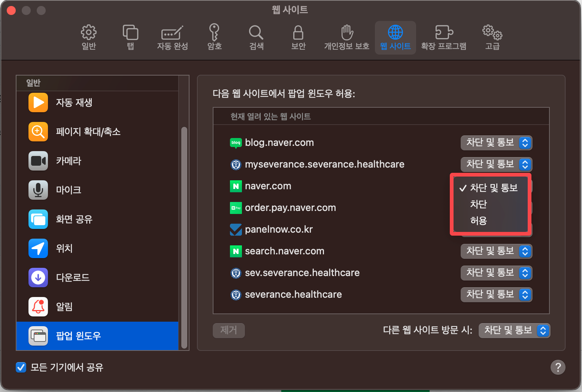Image resolution: width=582 pixels, height=392 pixels.
Task: Click the 알림 notification bell icon
Action: click(x=38, y=307)
